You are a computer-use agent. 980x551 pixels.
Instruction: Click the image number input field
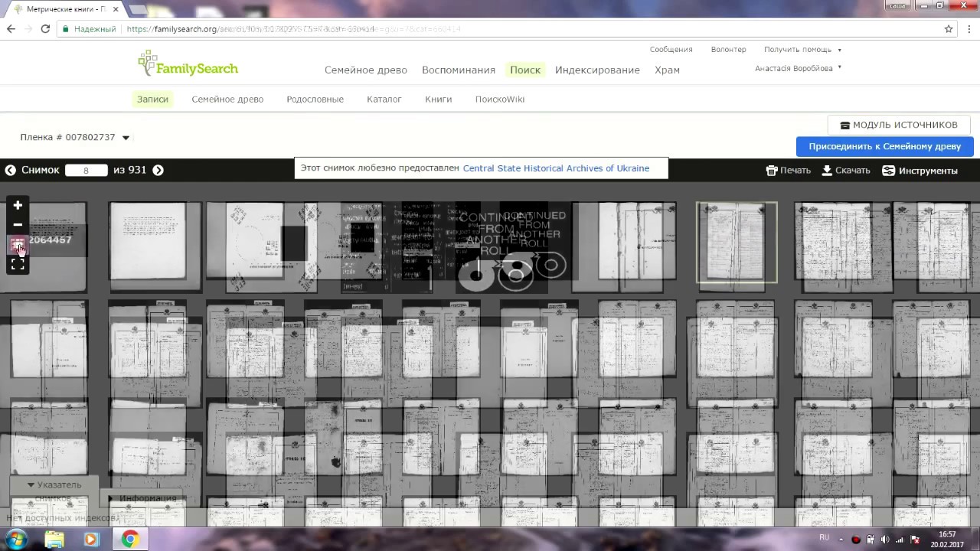click(86, 171)
